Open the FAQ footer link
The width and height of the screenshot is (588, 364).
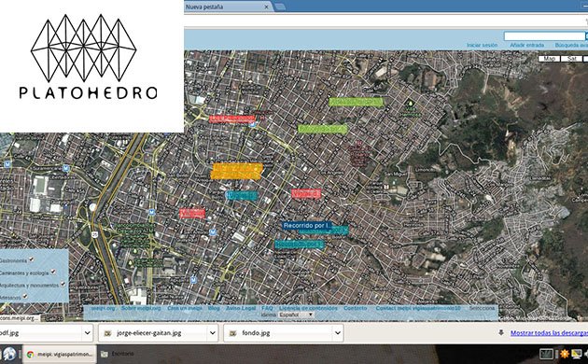[267, 308]
